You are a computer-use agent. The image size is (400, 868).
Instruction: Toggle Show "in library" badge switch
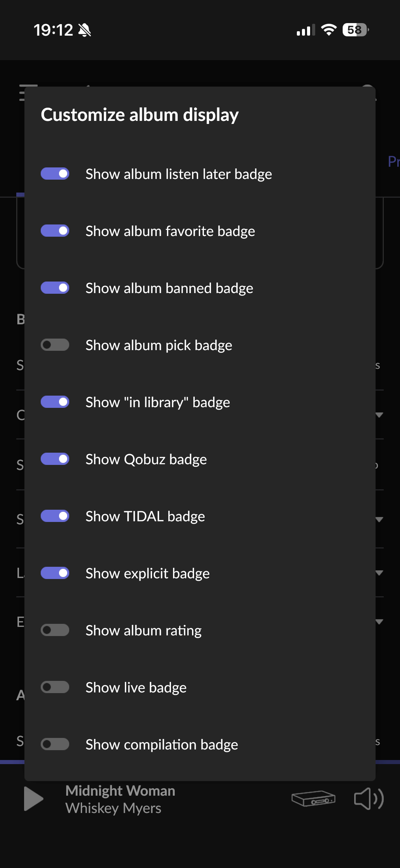click(x=55, y=402)
